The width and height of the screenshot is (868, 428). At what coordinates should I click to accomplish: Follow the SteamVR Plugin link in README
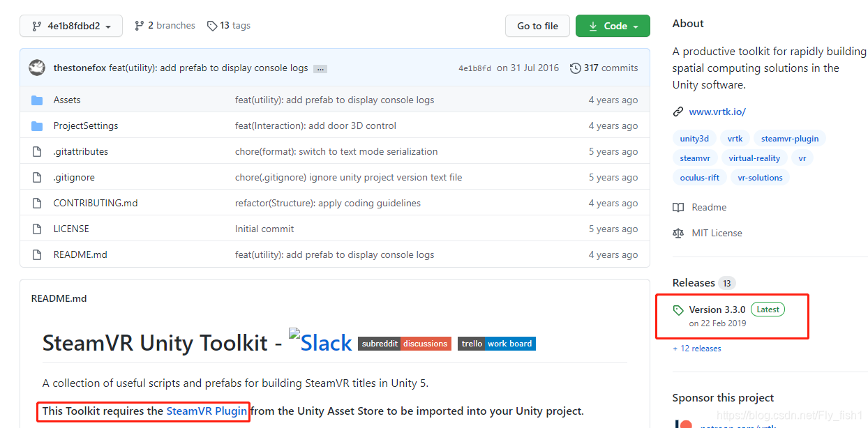[207, 411]
